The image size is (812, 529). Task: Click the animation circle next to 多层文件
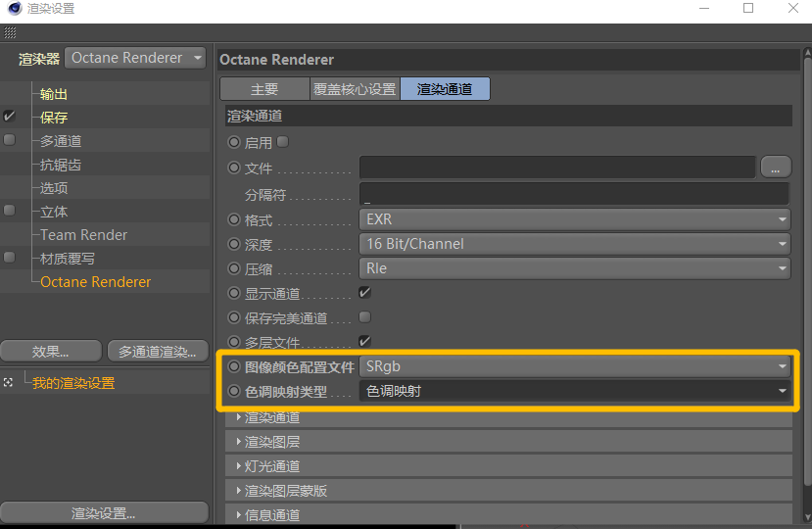click(x=234, y=342)
